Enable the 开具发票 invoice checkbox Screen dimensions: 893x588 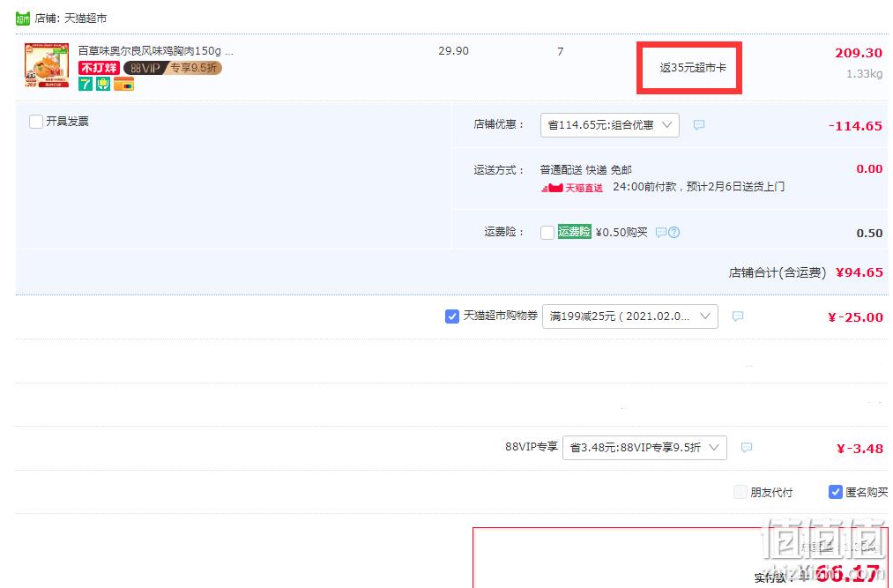(x=36, y=122)
